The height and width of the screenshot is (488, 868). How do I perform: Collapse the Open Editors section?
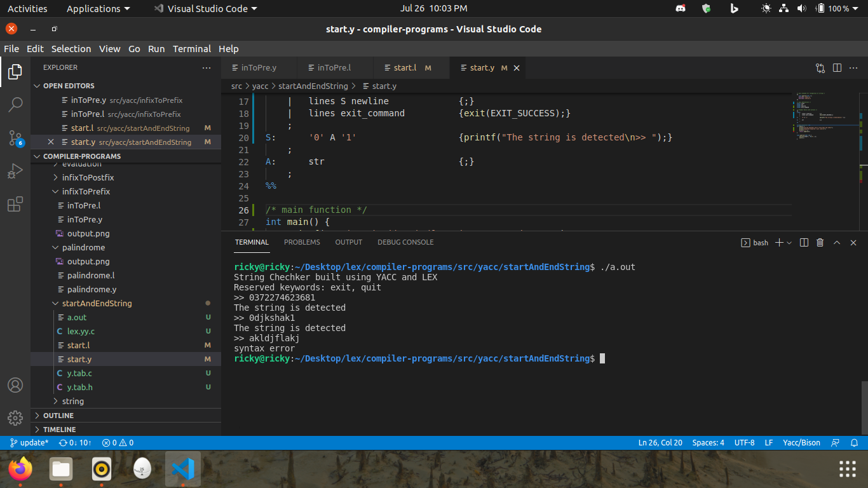126,86
